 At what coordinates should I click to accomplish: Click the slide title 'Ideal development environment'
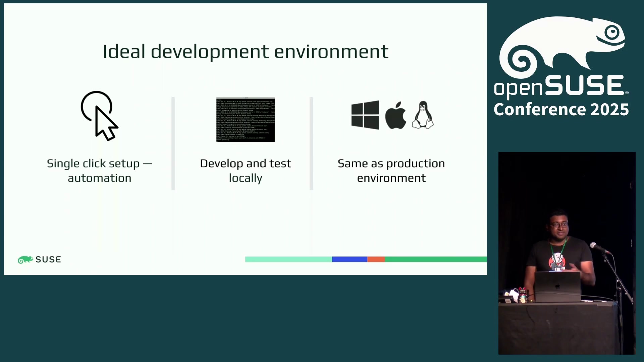(x=246, y=52)
